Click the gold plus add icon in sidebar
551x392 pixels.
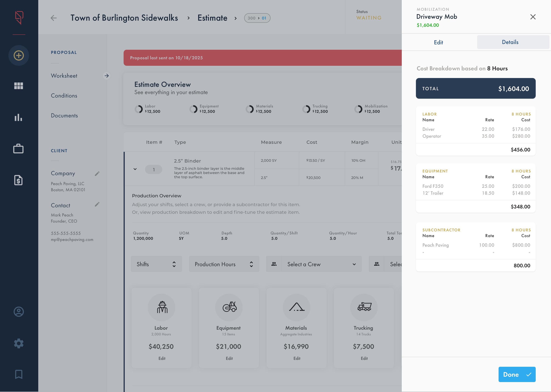click(19, 55)
